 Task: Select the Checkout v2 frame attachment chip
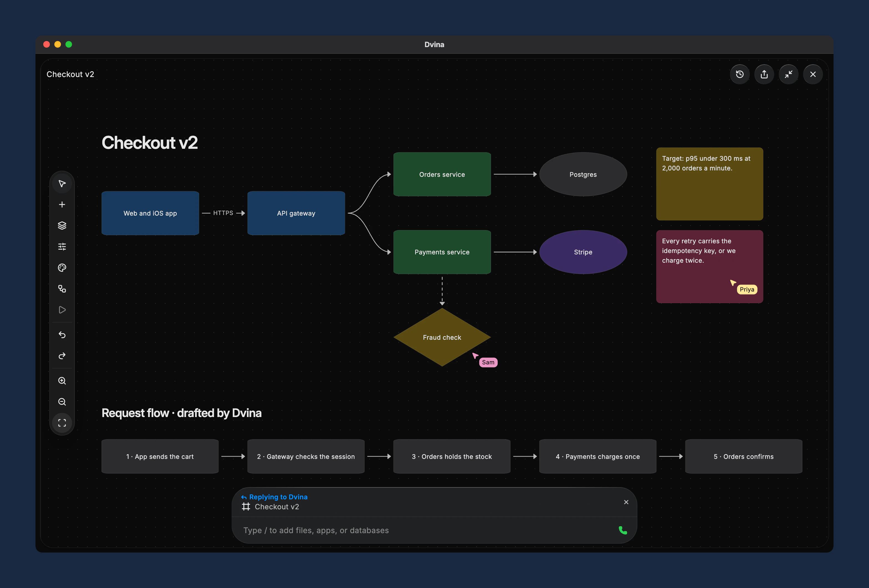click(x=271, y=507)
